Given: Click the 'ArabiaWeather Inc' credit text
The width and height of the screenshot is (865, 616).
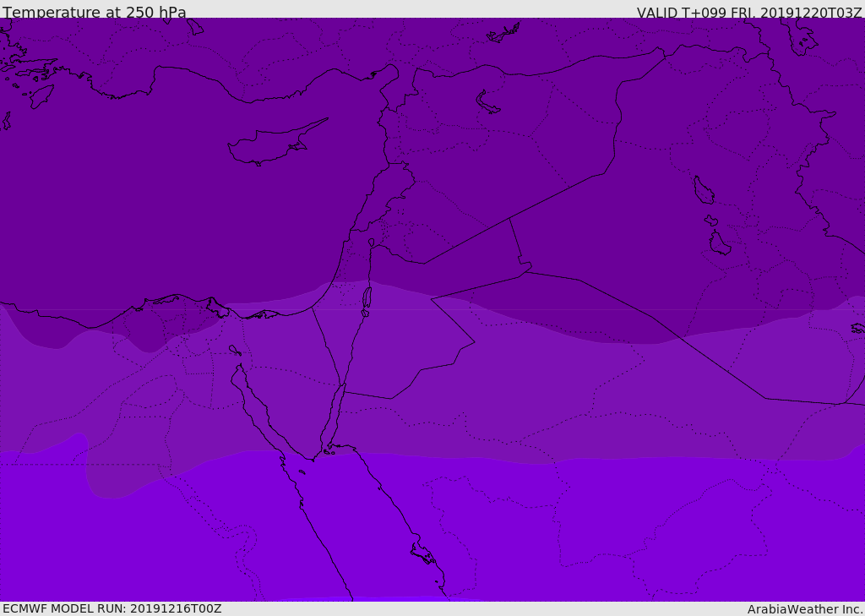Looking at the screenshot, I should click(805, 609).
